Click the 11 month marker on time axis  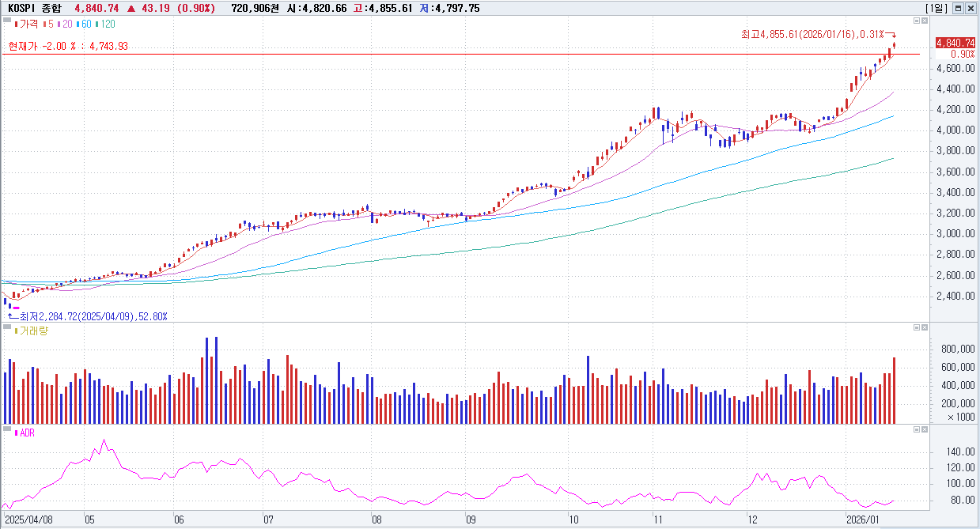coord(656,520)
